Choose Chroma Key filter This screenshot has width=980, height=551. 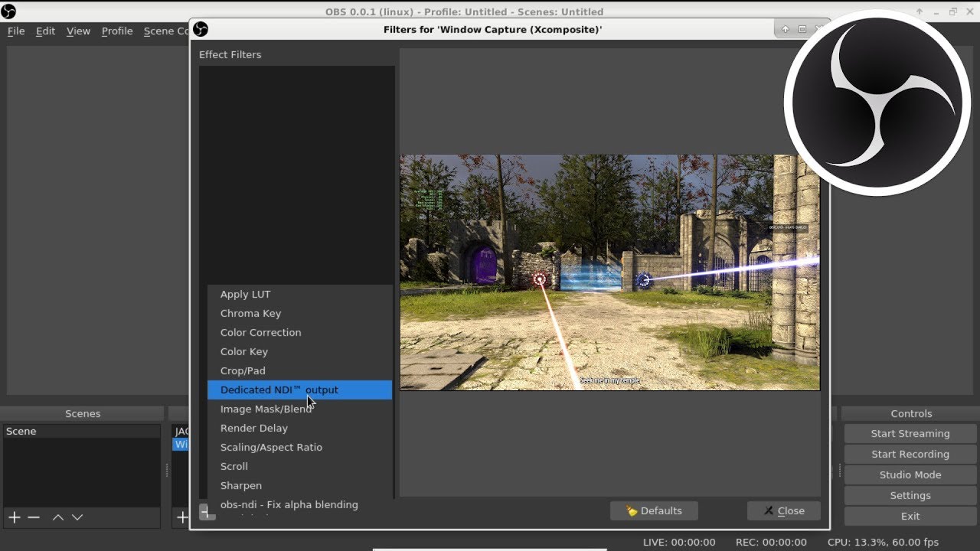point(299,313)
